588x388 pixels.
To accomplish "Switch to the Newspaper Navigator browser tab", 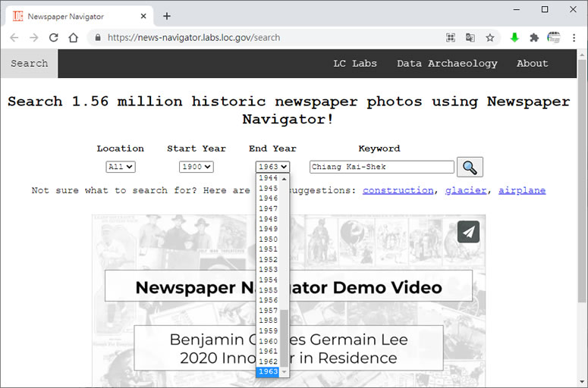I will [x=80, y=16].
